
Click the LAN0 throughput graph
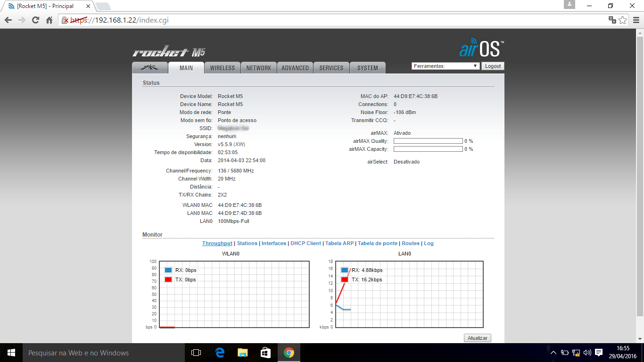tap(409, 294)
